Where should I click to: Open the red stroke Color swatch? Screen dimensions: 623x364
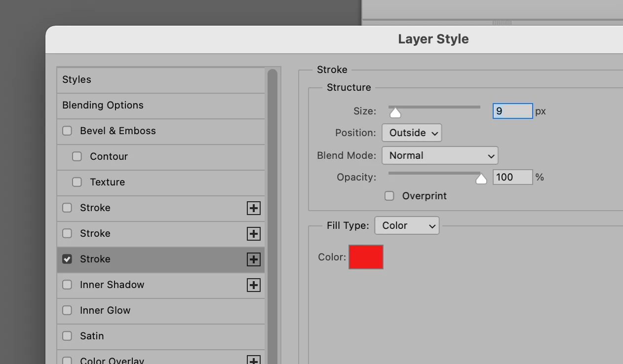point(366,257)
